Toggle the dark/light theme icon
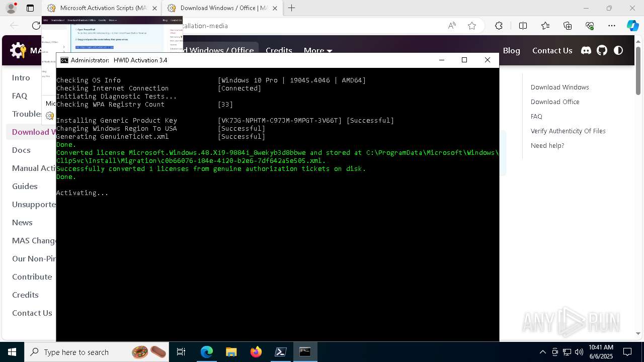This screenshot has width=644, height=362. point(618,50)
